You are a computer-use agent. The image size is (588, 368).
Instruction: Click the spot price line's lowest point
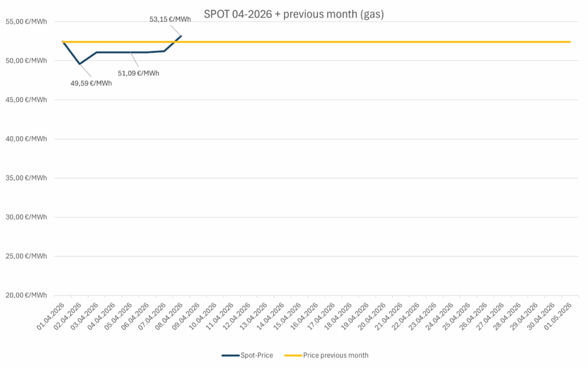pos(80,64)
